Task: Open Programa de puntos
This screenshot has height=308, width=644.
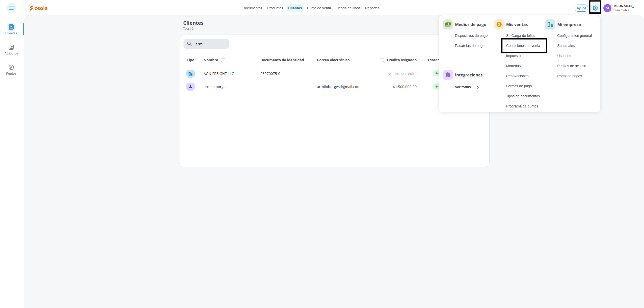Action: tap(522, 106)
